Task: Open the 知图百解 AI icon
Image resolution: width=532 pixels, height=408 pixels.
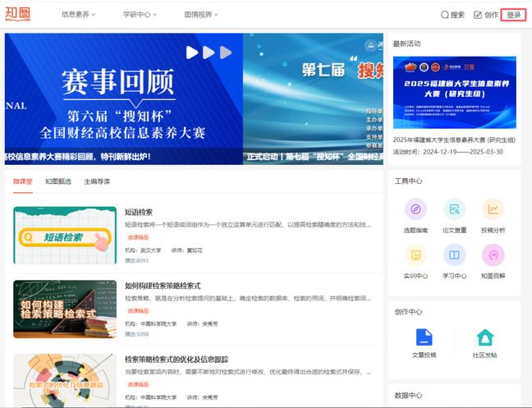Action: point(493,255)
